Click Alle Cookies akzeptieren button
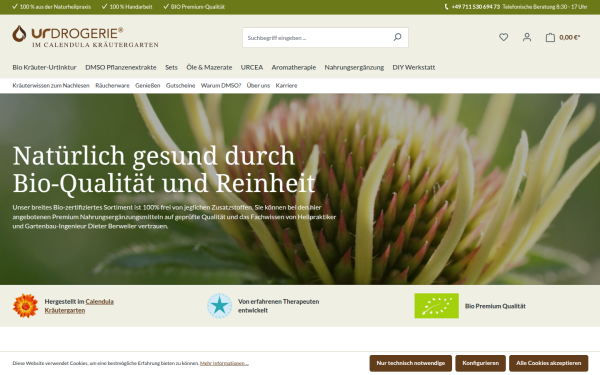Screen dimensions: 600x375 pyautogui.click(x=549, y=363)
